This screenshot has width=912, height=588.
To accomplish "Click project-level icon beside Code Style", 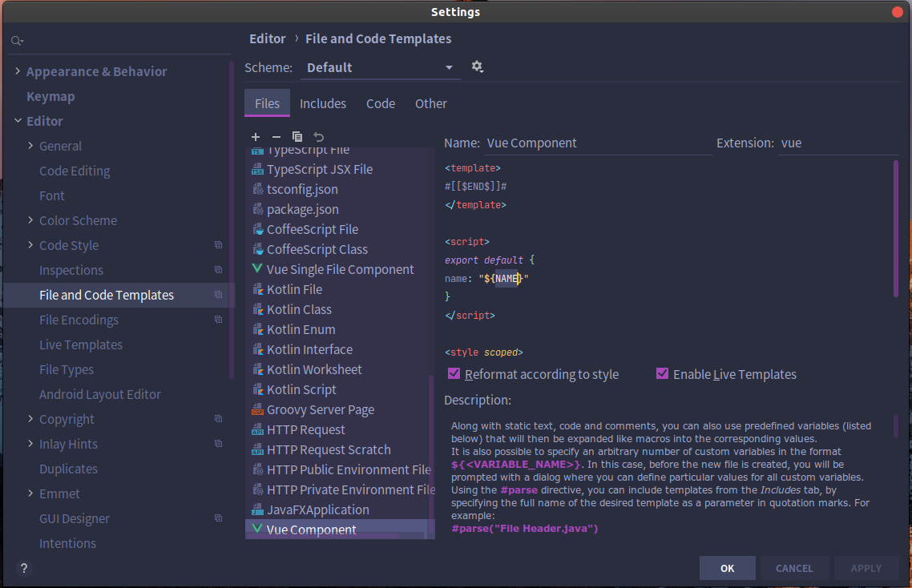I will click(218, 245).
